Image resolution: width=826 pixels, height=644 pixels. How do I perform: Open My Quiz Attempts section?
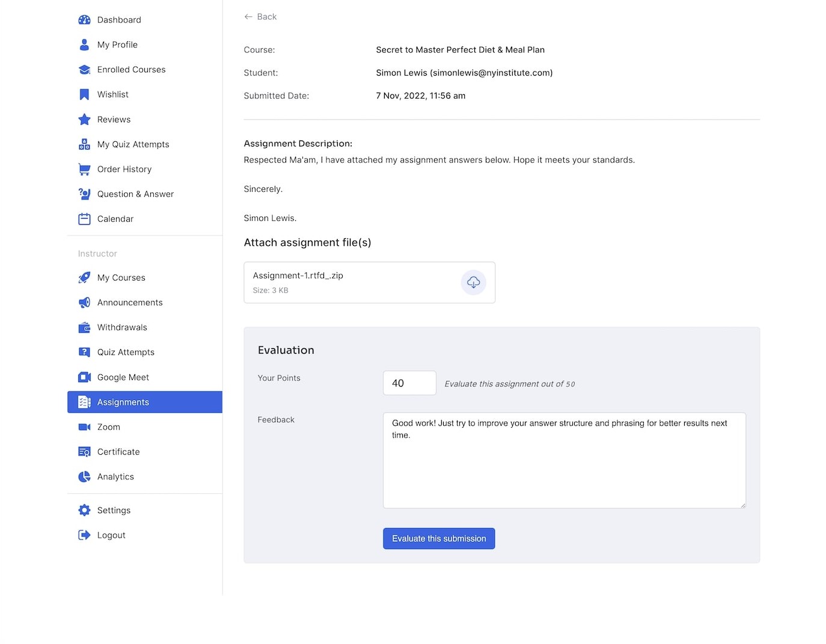(133, 145)
